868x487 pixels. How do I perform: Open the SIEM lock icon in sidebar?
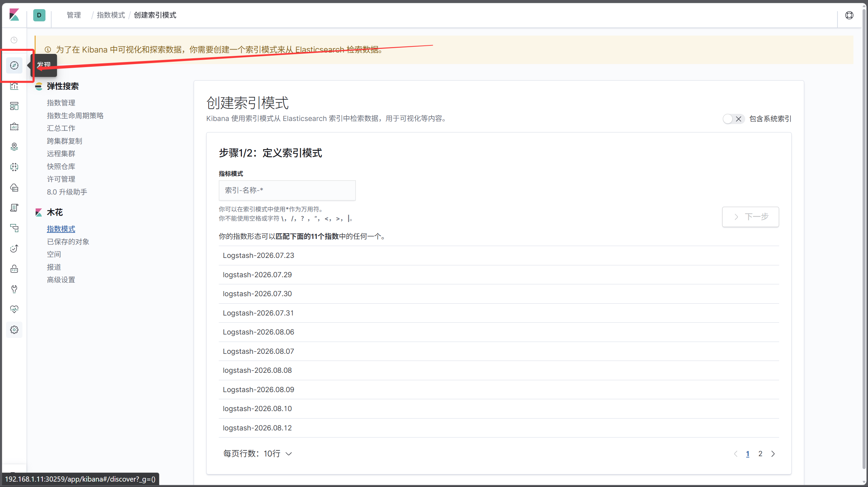(14, 269)
